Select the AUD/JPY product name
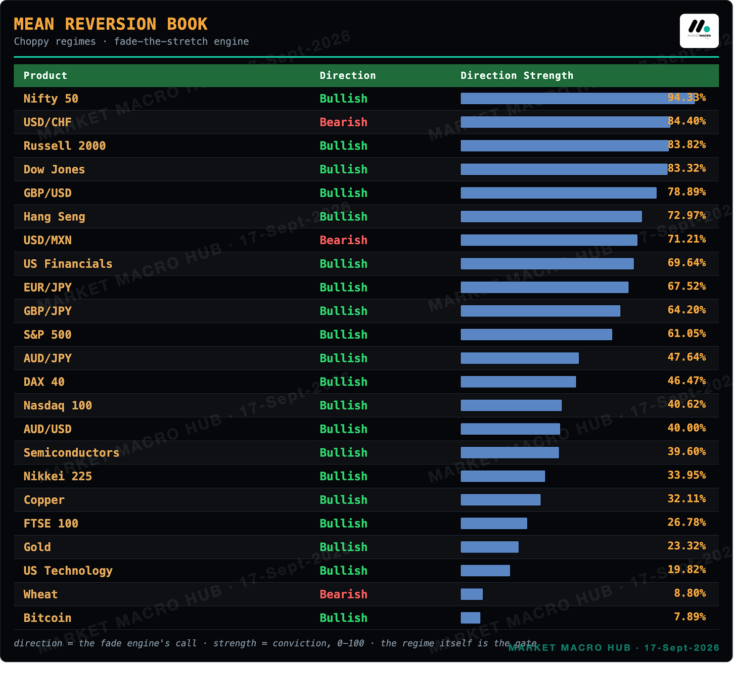 point(48,358)
